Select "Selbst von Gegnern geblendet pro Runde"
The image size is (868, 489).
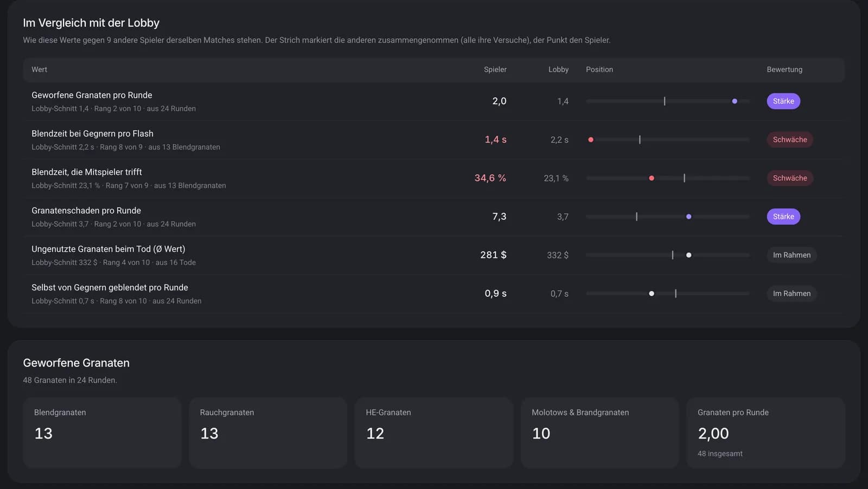(x=110, y=288)
